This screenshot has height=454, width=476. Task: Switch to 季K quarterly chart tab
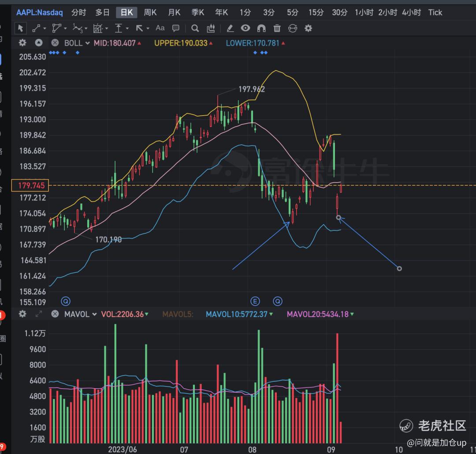(197, 12)
